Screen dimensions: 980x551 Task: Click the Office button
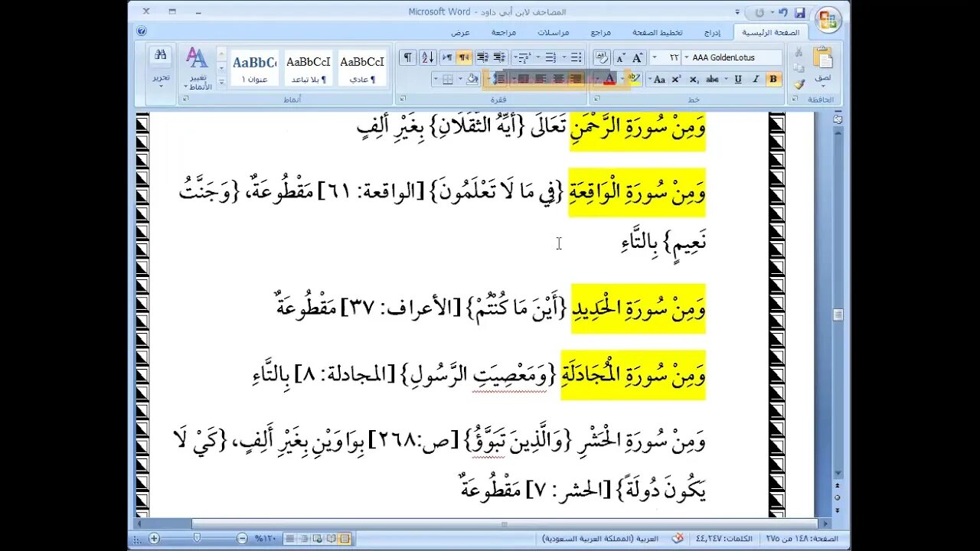tap(828, 21)
